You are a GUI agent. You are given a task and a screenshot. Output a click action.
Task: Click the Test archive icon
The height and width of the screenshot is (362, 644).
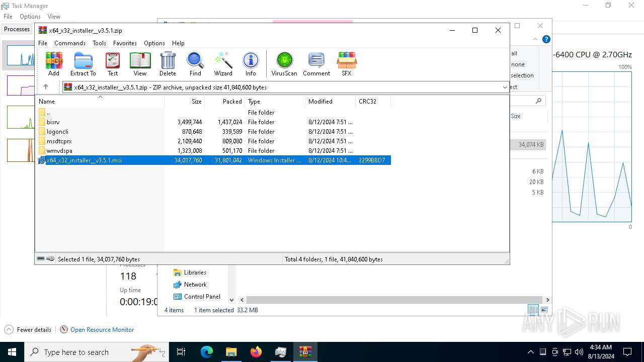113,64
